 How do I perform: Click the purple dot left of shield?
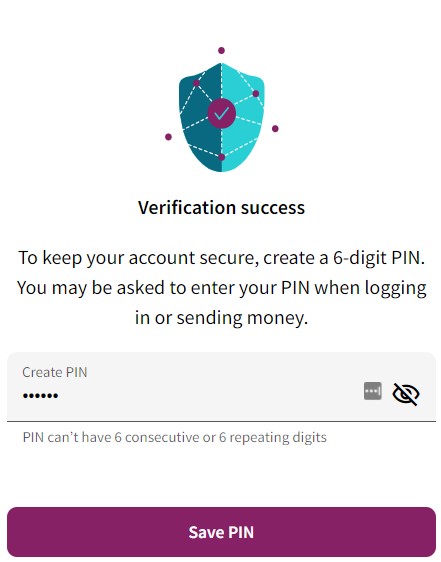tap(168, 137)
